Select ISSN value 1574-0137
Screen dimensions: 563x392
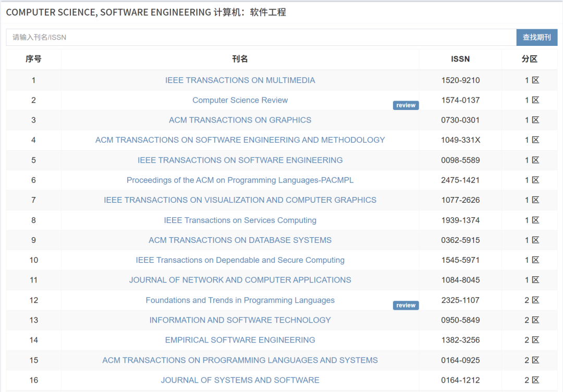[x=460, y=100]
